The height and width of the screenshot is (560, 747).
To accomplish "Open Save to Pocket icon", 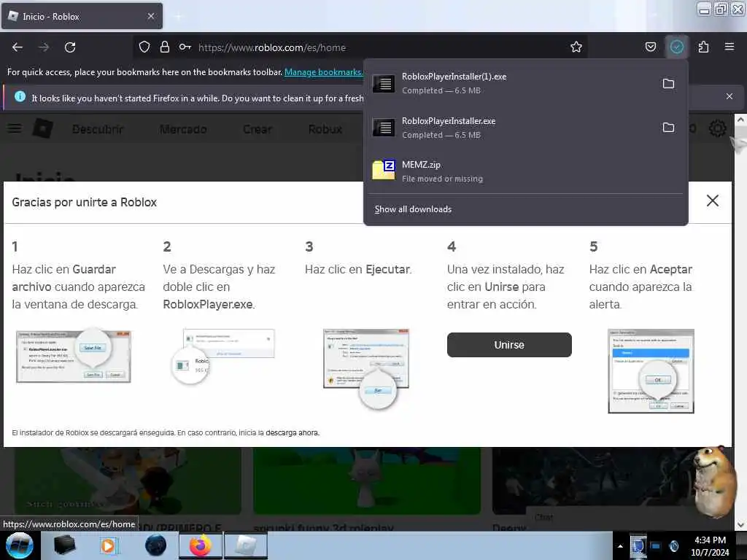I will 651,47.
